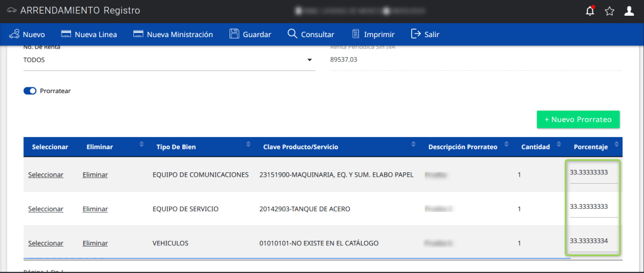The height and width of the screenshot is (273, 644).
Task: Expand the No. De Renta dropdown
Action: click(x=309, y=60)
